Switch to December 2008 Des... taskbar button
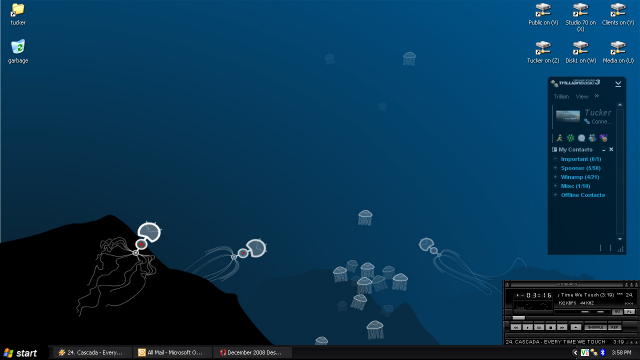This screenshot has width=640, height=360. [252, 353]
